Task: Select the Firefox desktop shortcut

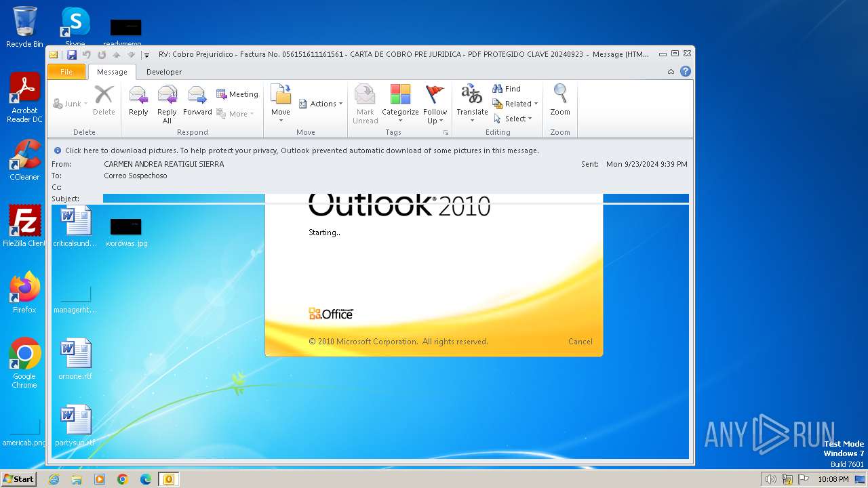Action: pyautogui.click(x=24, y=293)
